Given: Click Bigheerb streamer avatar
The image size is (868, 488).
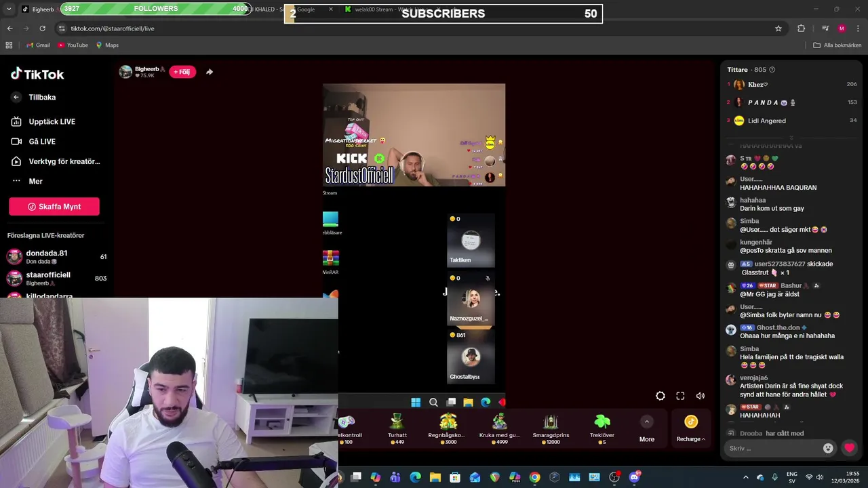Looking at the screenshot, I should click(x=125, y=72).
